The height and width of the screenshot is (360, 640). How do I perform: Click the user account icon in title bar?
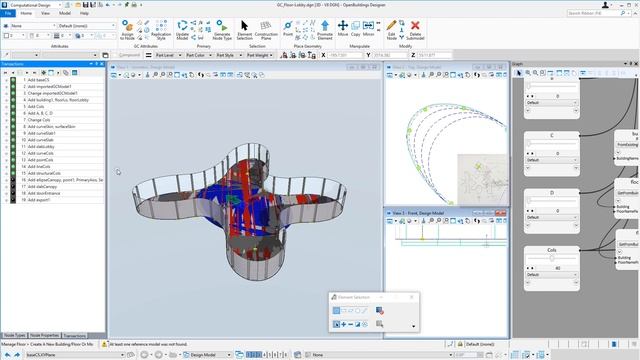(605, 5)
